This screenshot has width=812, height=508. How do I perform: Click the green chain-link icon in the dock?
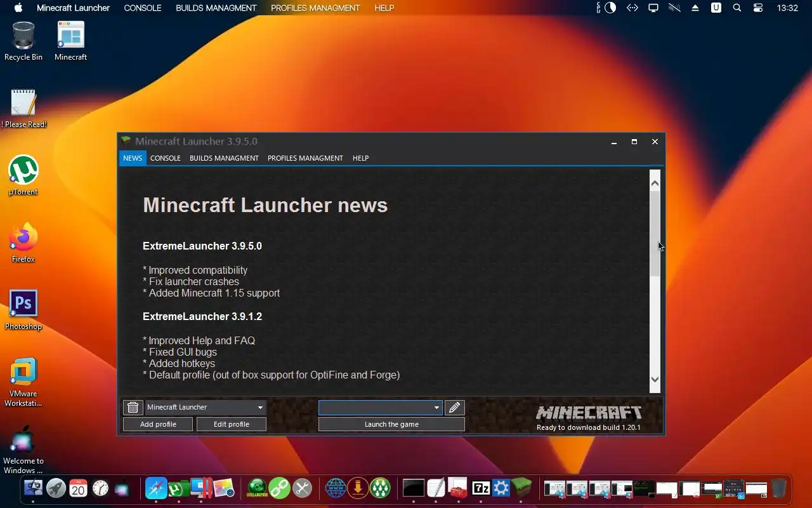point(280,488)
